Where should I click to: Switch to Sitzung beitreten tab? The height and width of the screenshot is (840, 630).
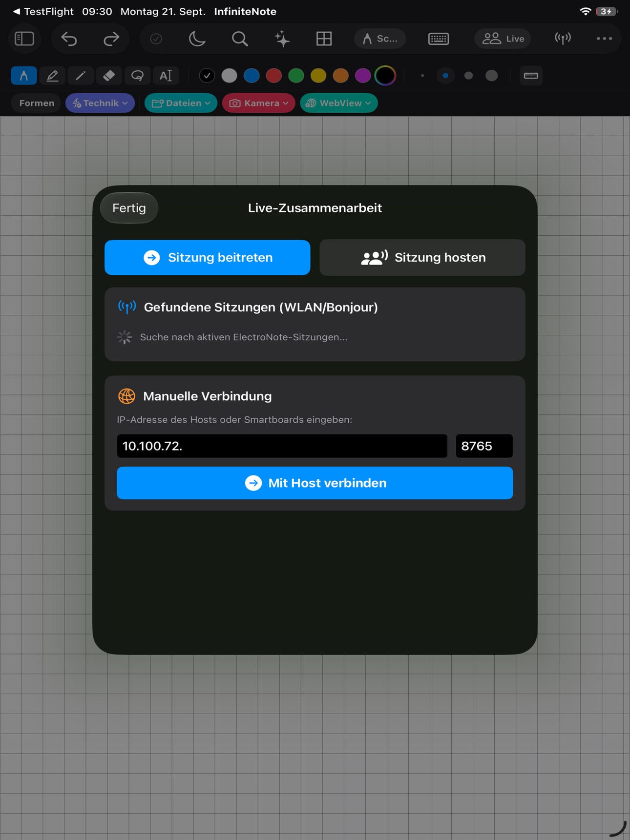(x=208, y=257)
